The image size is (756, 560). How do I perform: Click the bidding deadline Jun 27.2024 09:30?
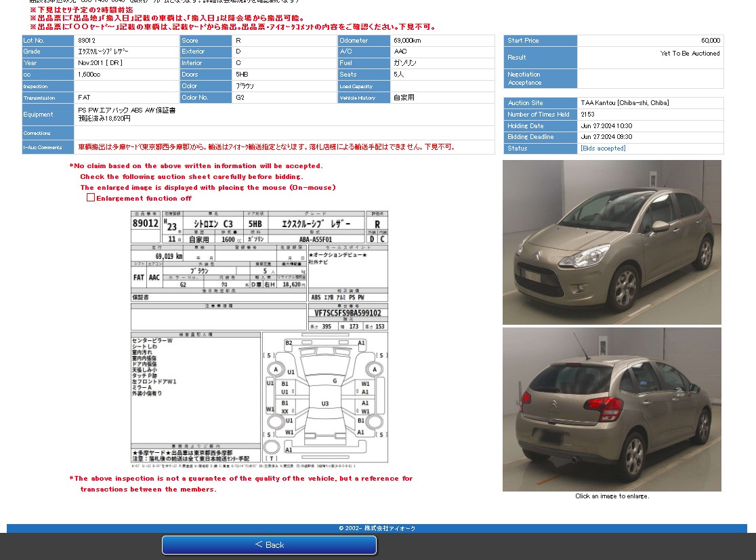[x=606, y=137]
